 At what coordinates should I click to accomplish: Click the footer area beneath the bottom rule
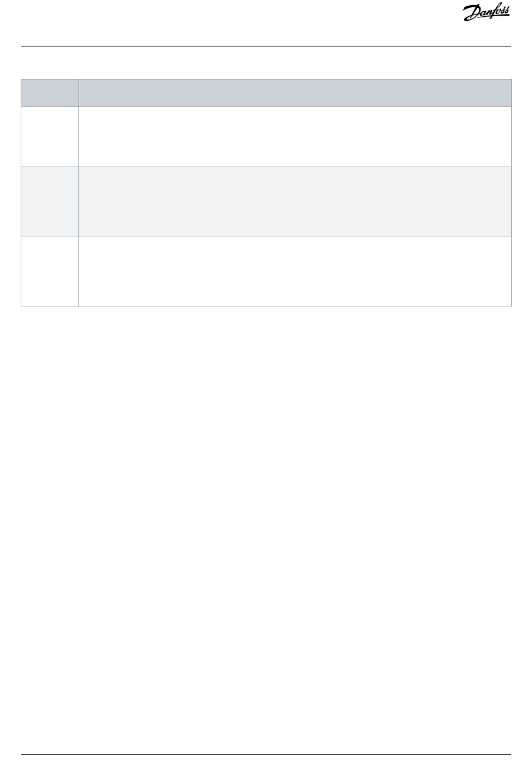(x=266, y=763)
